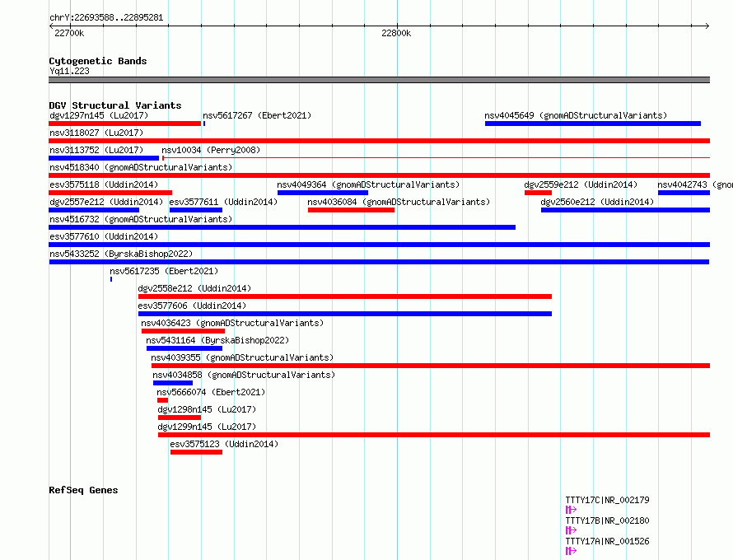Viewport: 733px width, 560px height.
Task: Open the nsv10034 (Perry2008) variant label
Action: point(211,150)
